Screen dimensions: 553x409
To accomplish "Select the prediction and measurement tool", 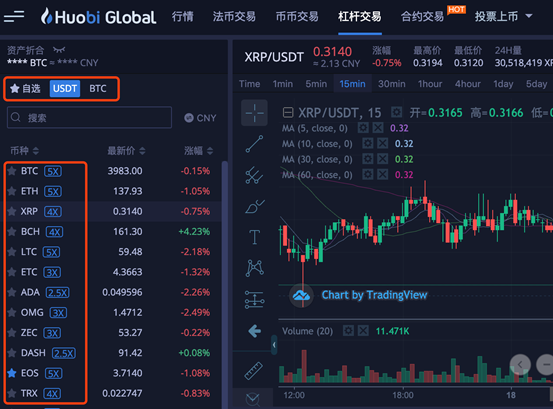I will click(254, 299).
